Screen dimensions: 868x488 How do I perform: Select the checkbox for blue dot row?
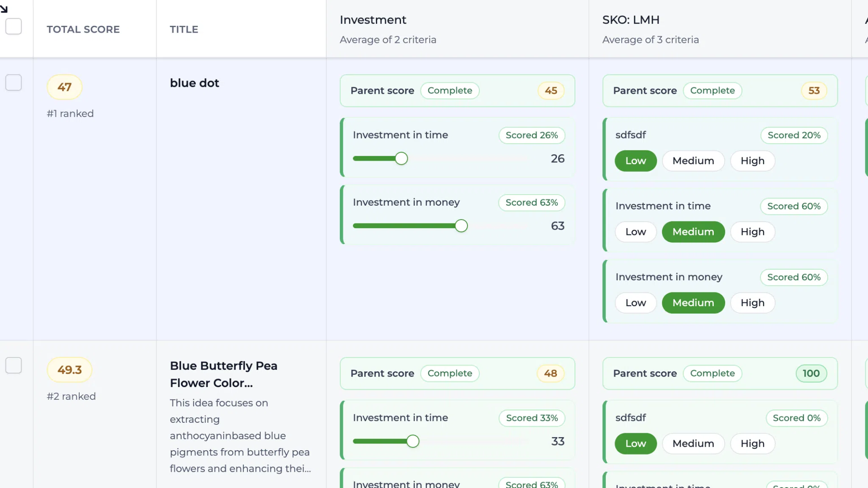[14, 82]
